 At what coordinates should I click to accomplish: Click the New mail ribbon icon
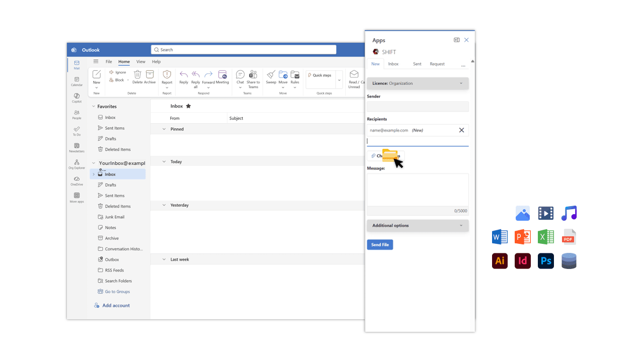click(97, 74)
